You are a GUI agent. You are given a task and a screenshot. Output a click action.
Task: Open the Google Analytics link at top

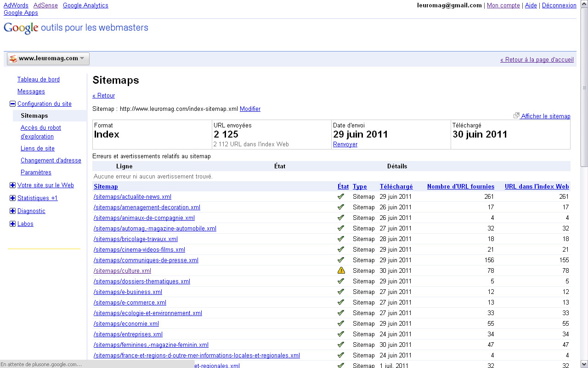[x=85, y=6]
